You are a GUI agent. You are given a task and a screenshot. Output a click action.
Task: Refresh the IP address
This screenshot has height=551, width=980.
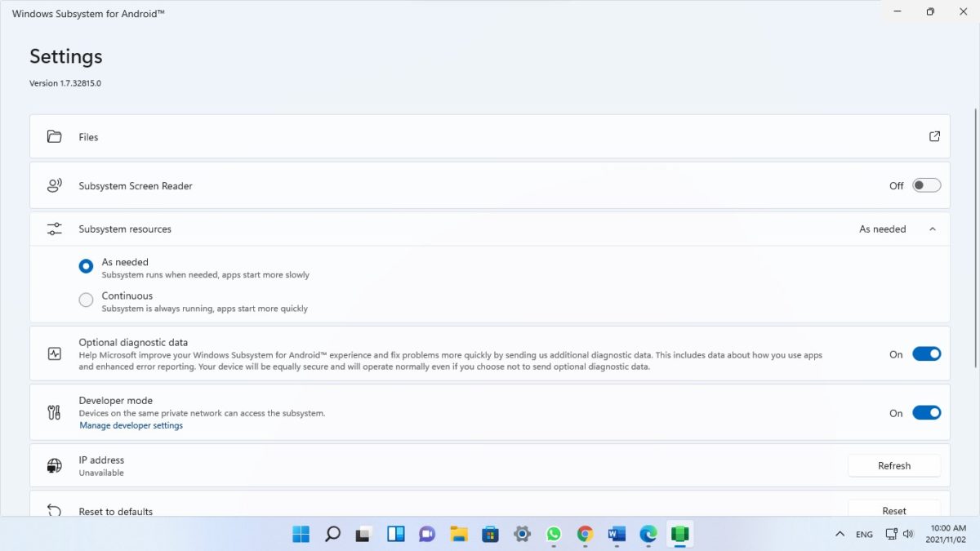click(x=894, y=465)
